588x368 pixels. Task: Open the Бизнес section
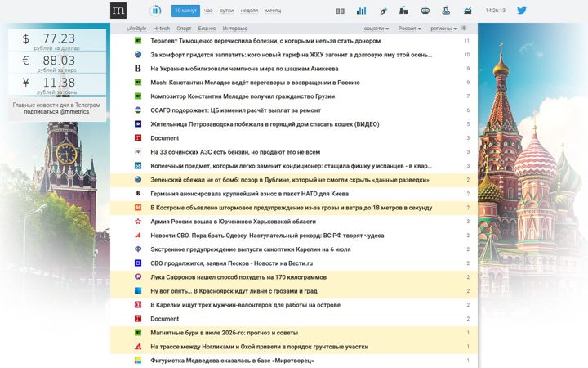tap(207, 29)
